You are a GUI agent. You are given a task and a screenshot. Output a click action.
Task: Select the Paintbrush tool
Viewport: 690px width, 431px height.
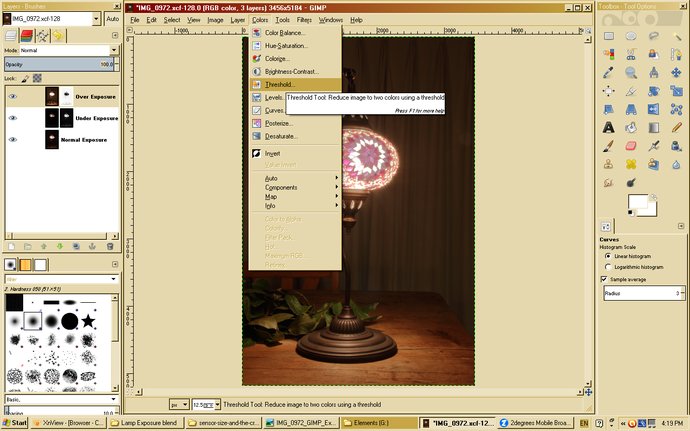[x=609, y=146]
